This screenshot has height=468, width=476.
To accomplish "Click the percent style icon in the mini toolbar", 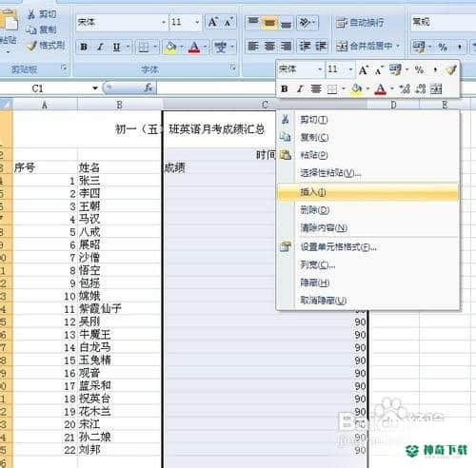I will click(x=419, y=69).
